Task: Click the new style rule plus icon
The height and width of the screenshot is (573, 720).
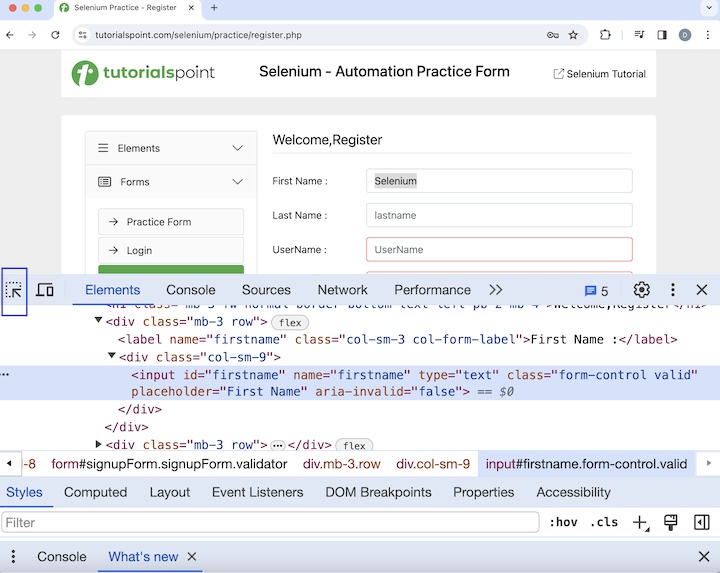Action: tap(640, 522)
